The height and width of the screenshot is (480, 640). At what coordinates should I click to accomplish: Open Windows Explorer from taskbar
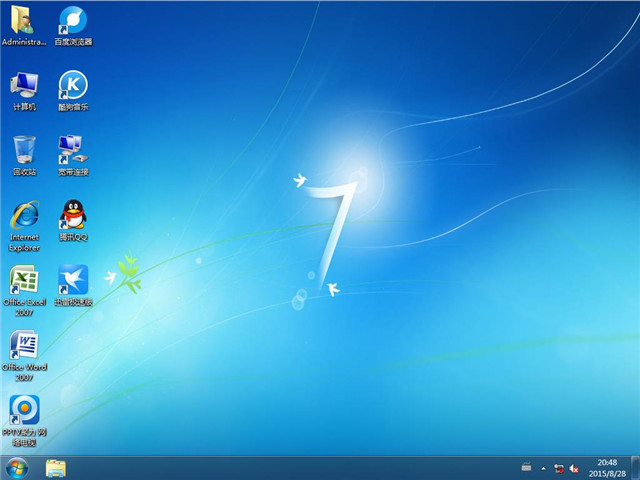[56, 468]
